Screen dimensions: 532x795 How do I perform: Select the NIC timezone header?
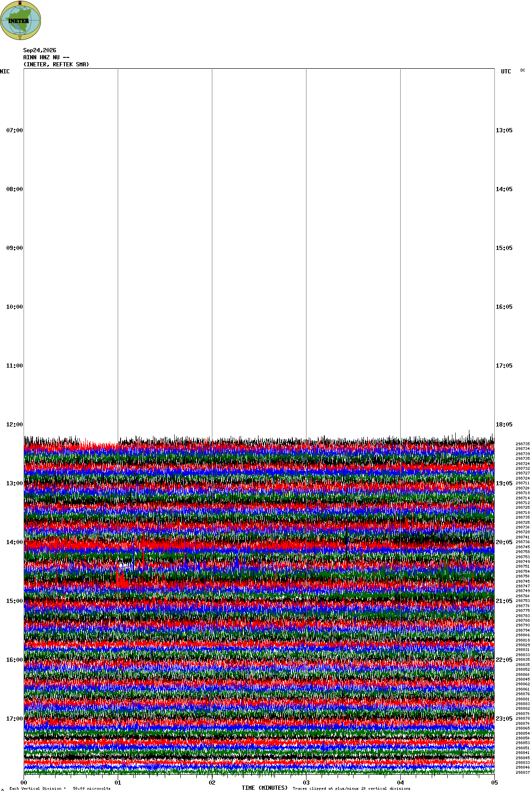pos(5,72)
